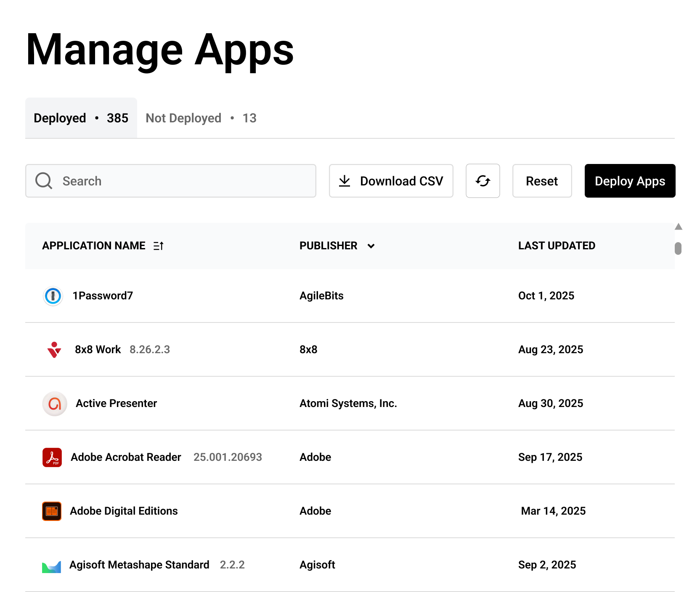Screen dimensions: 700x592
Task: Download the app list as CSV
Action: 390,181
